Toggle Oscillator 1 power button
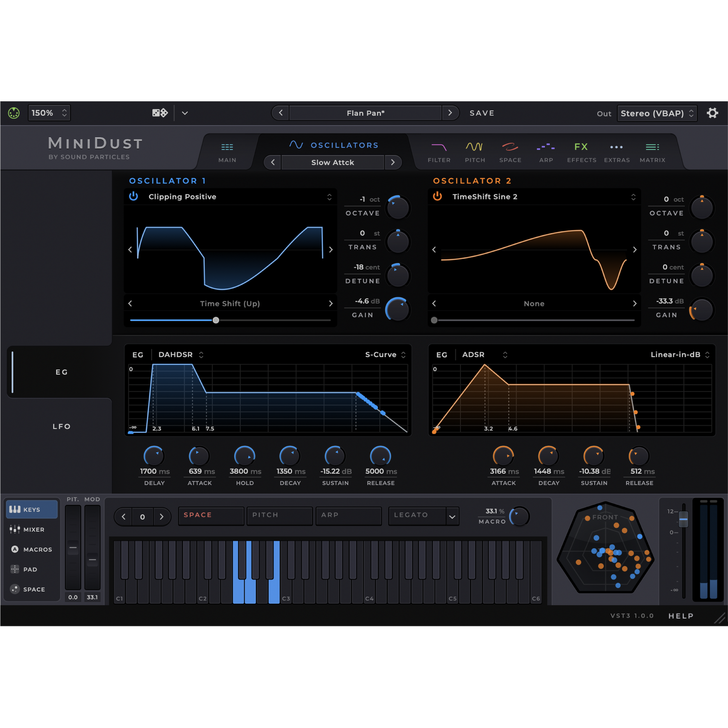The image size is (728, 728). (x=134, y=196)
